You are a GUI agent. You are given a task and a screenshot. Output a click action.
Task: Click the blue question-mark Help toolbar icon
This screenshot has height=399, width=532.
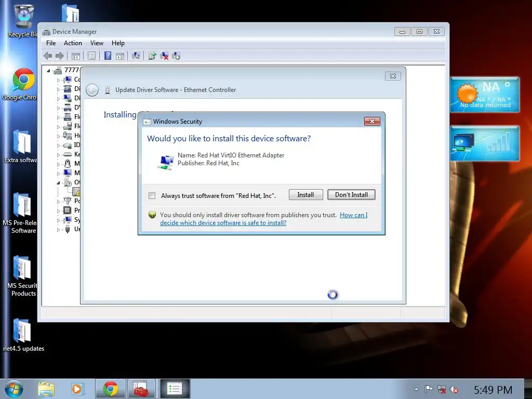click(108, 56)
